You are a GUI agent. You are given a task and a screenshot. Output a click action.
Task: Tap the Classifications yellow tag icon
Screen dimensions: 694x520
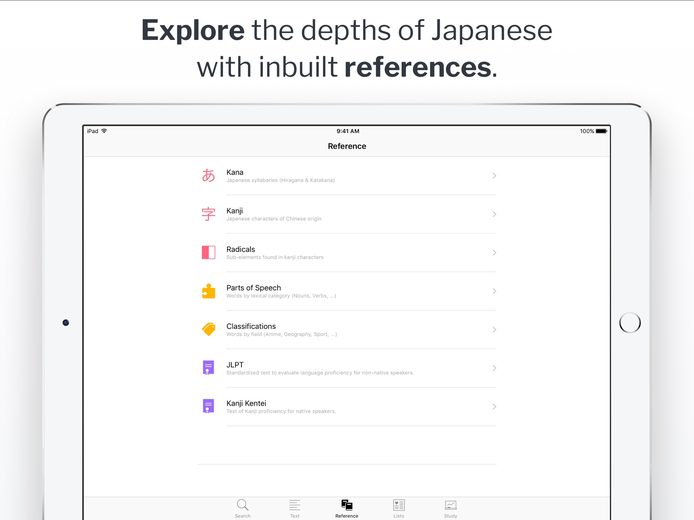coord(208,329)
